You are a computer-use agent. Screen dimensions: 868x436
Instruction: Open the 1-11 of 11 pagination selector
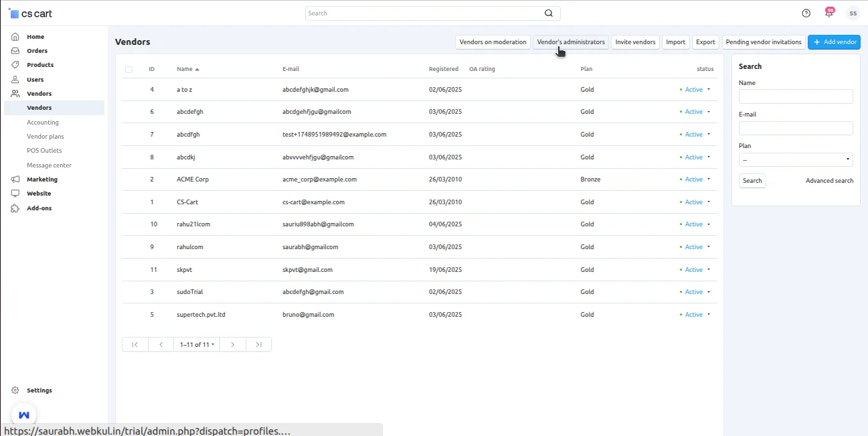point(196,344)
